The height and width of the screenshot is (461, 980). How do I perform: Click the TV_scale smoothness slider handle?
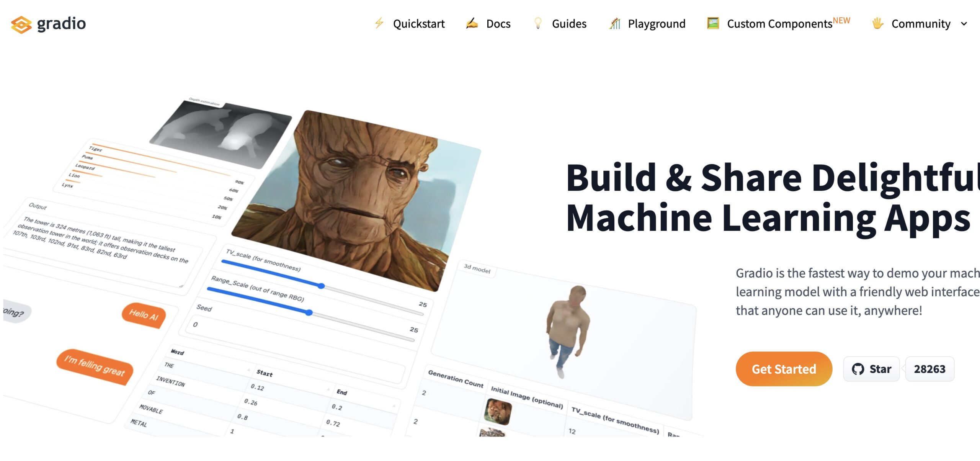322,286
